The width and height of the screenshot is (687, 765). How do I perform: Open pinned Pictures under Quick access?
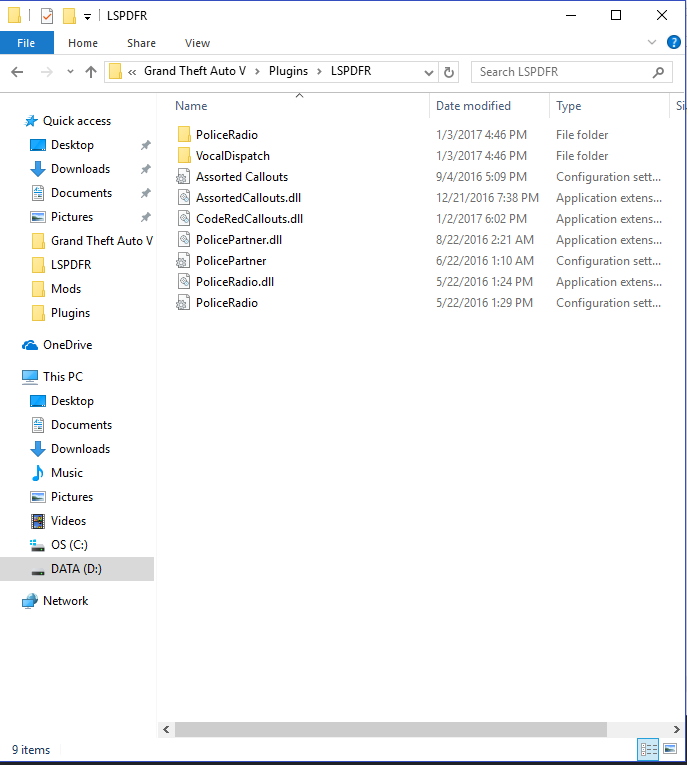pos(72,217)
